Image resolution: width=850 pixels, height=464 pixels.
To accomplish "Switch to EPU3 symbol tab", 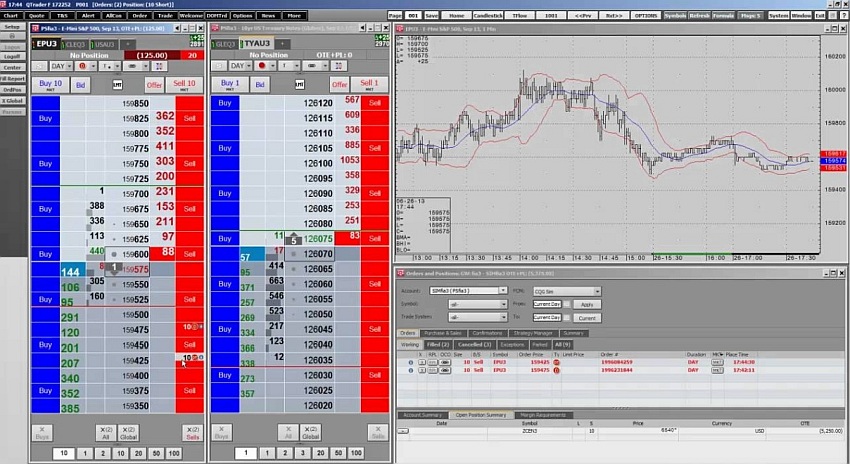I will pyautogui.click(x=47, y=44).
